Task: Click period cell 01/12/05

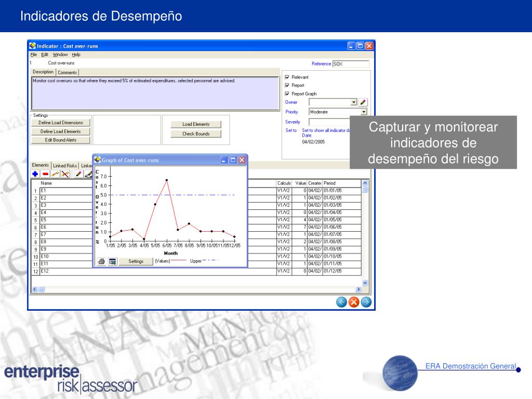Action: coord(342,271)
